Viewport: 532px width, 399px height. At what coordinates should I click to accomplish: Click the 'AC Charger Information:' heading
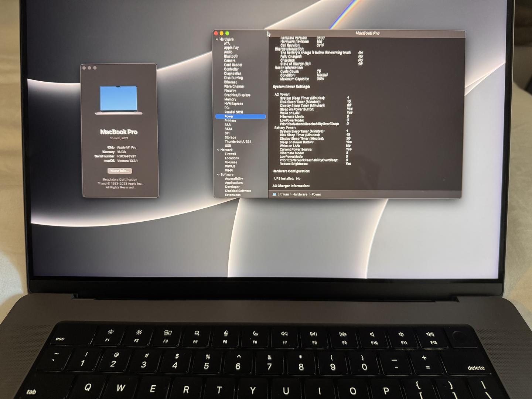pos(291,186)
